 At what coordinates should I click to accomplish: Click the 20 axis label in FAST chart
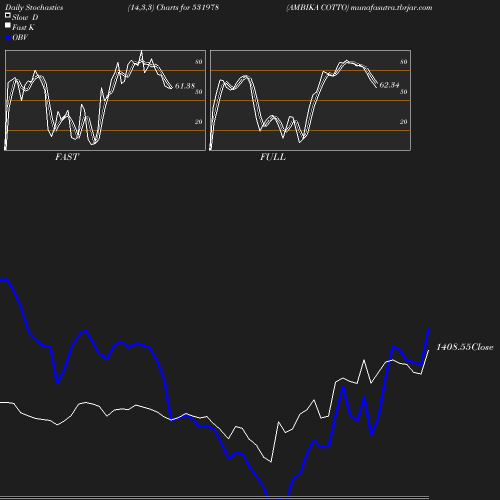point(199,122)
